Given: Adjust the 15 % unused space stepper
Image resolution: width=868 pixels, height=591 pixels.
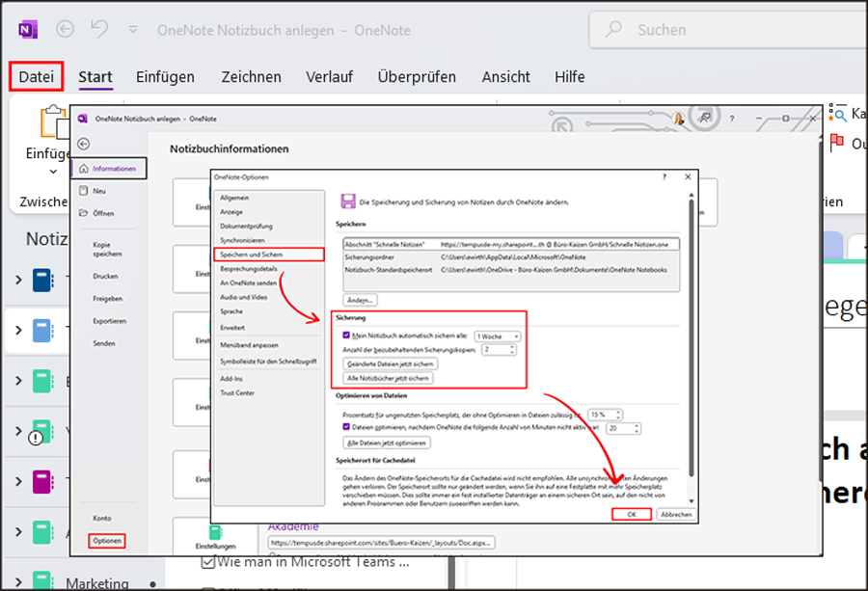Looking at the screenshot, I should tap(619, 415).
